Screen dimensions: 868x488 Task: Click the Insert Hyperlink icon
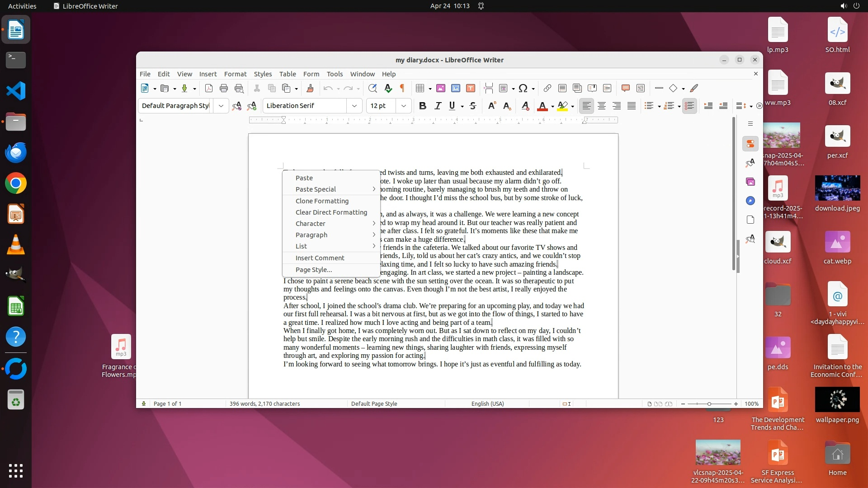[547, 88]
